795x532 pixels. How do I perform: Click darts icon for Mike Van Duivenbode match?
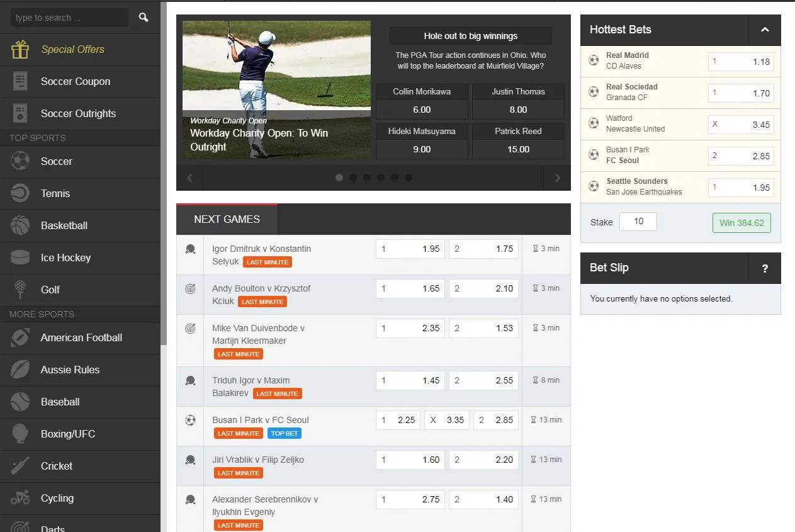click(x=190, y=328)
